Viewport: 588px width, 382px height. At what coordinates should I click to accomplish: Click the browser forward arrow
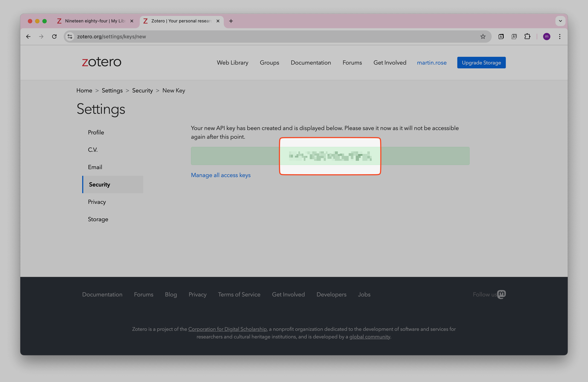[x=41, y=37]
